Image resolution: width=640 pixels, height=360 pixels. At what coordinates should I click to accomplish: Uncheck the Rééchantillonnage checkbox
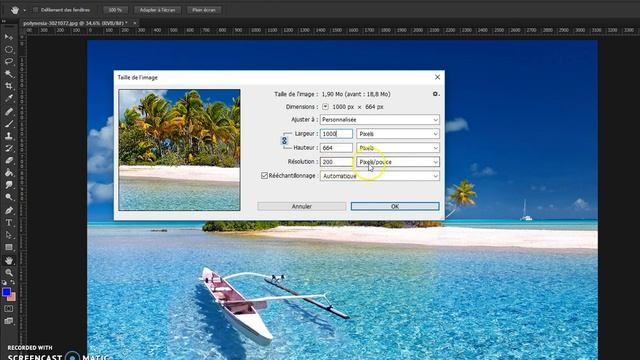click(264, 176)
